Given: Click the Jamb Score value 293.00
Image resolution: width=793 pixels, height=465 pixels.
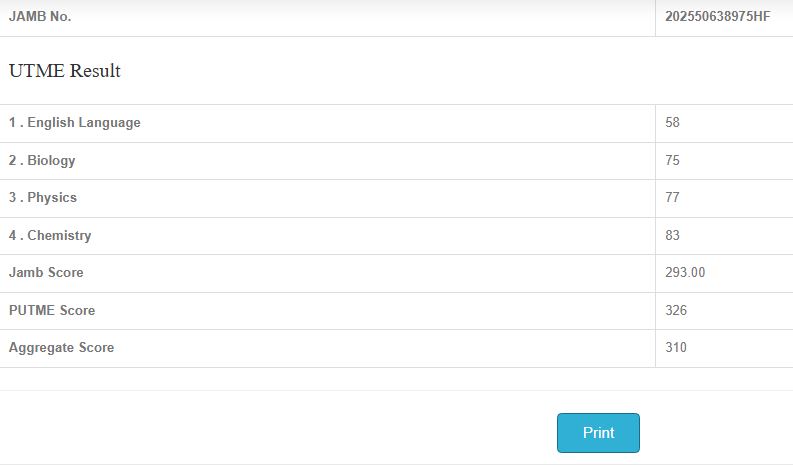Looking at the screenshot, I should [x=685, y=273].
